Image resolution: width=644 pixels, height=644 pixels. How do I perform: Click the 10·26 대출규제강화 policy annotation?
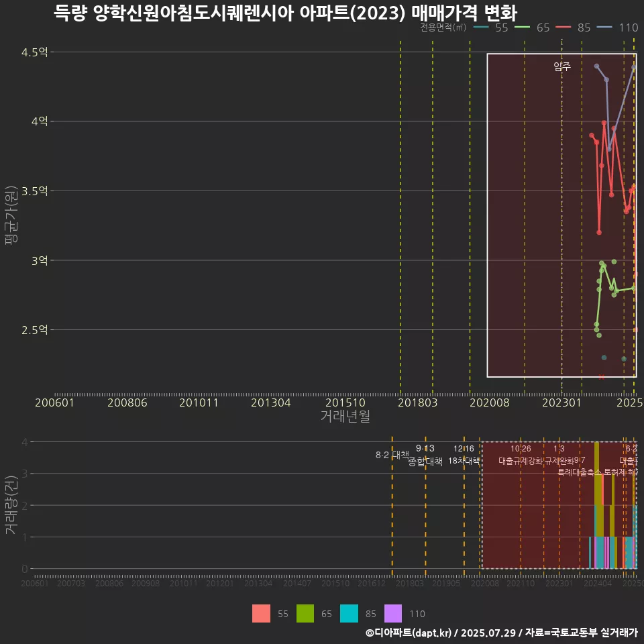pyautogui.click(x=521, y=455)
